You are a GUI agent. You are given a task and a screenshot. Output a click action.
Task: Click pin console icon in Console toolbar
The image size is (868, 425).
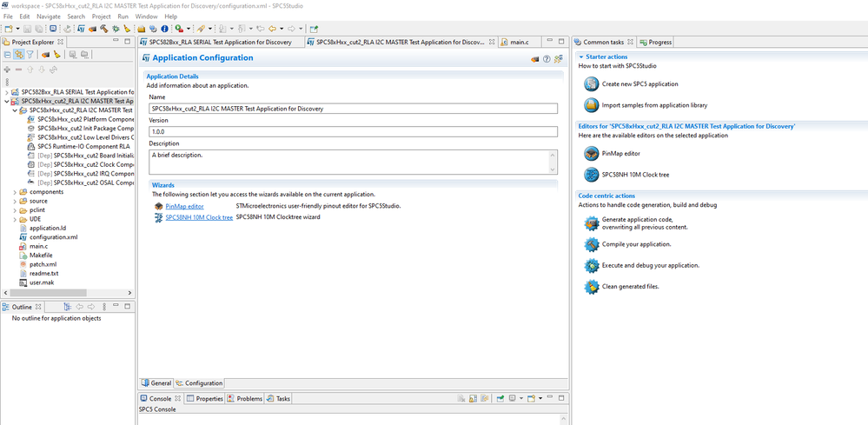pyautogui.click(x=500, y=398)
